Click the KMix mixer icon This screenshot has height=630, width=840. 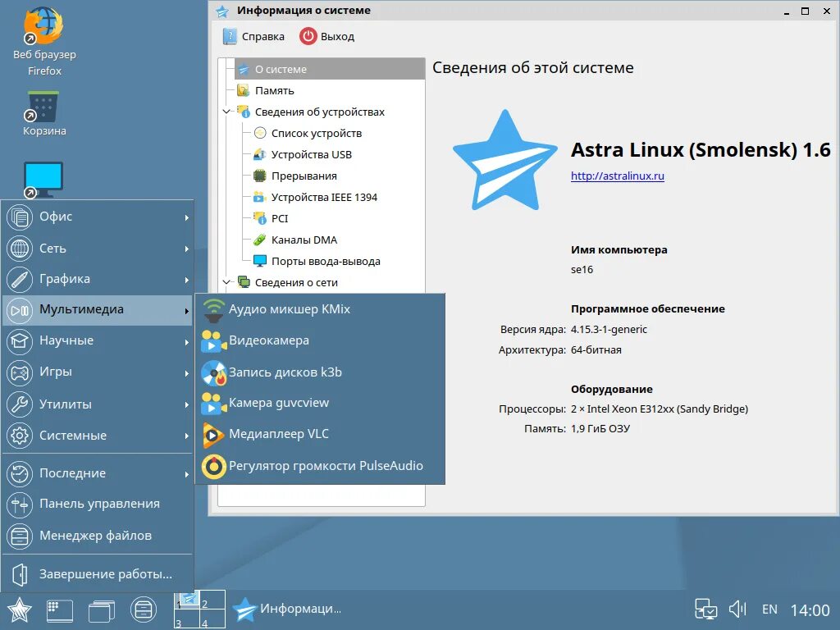tap(214, 311)
